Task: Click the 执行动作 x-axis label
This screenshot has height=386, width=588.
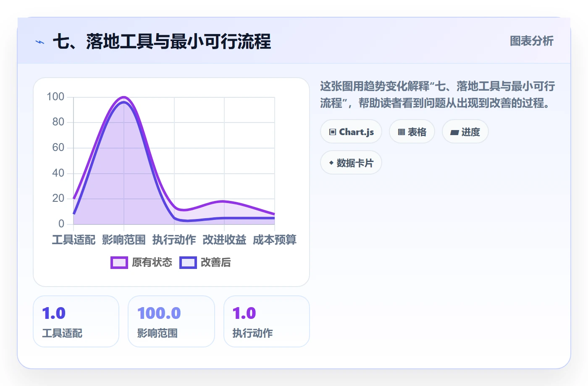Action: (x=174, y=240)
